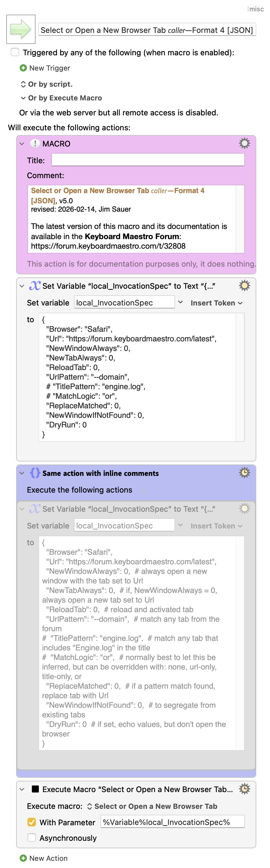Collapse the MACRO comment action
Image resolution: width=270 pixels, height=868 pixels.
coord(22,143)
